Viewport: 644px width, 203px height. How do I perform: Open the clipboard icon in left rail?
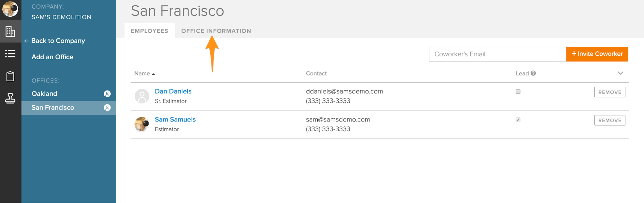(10, 76)
